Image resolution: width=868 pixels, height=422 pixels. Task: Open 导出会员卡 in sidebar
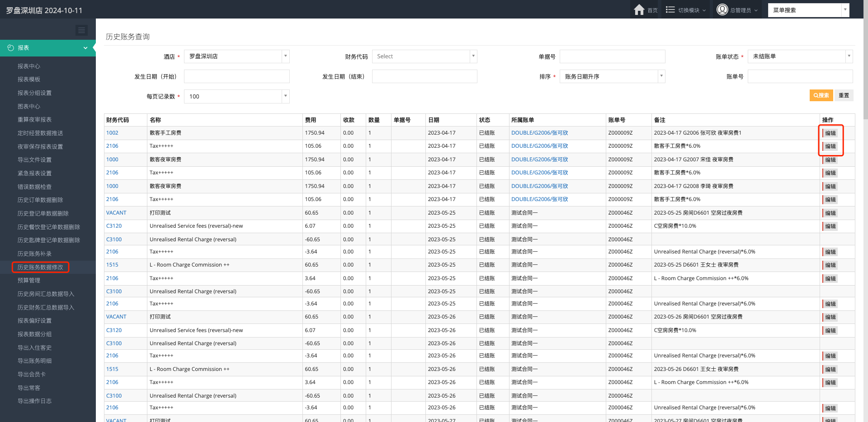pos(32,375)
